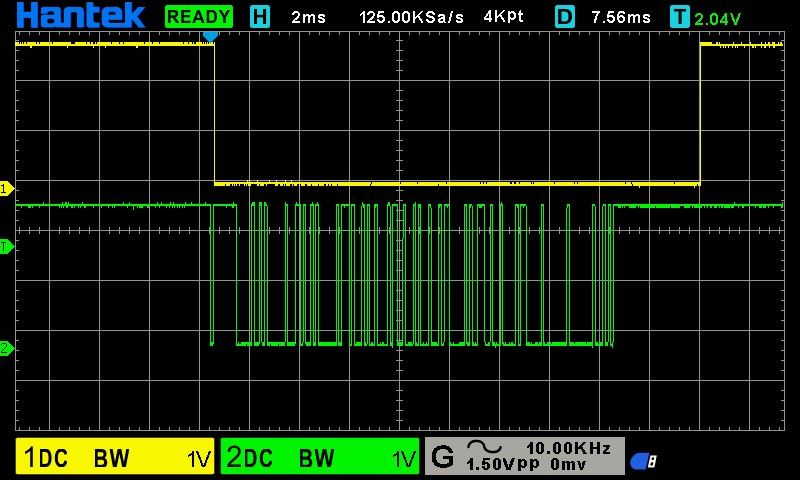
Task: Click the 125.00KSa/s sample rate readout
Action: (x=411, y=17)
